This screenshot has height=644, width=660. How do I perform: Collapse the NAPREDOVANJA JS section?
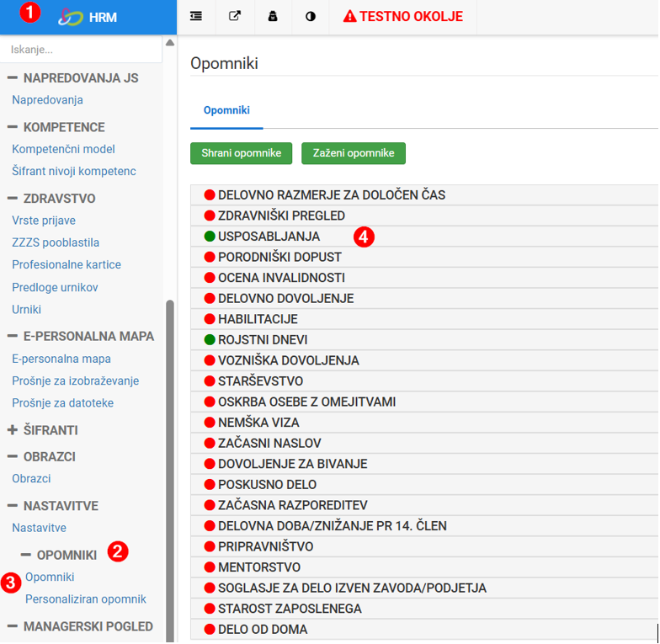[x=13, y=77]
